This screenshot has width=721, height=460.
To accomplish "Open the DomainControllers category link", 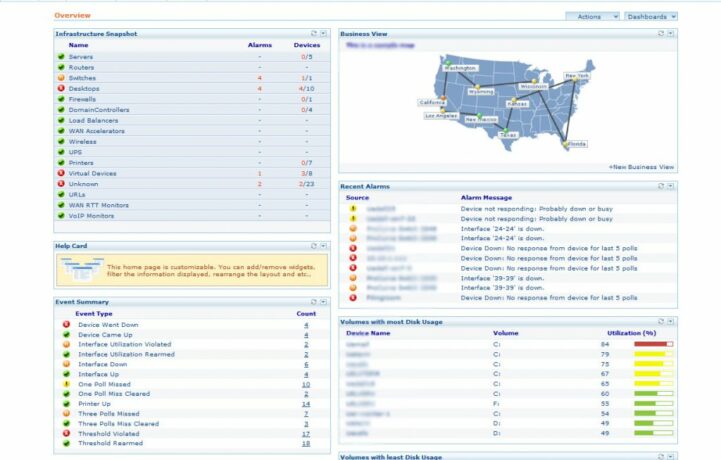I will click(99, 110).
